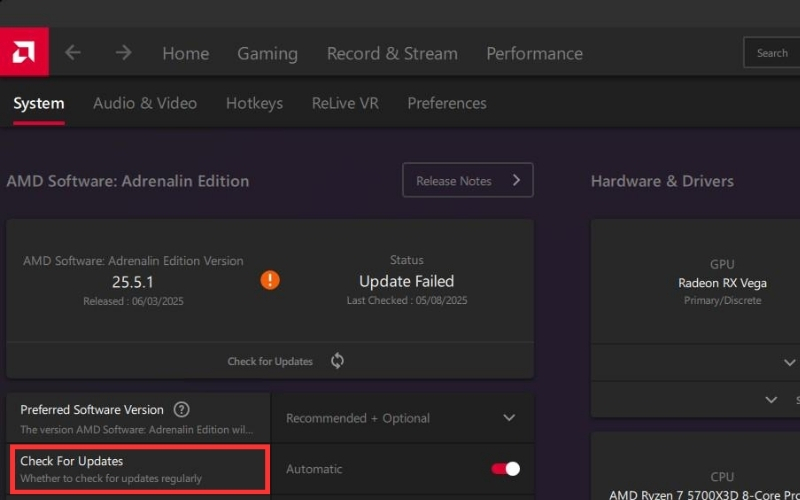Viewport: 800px width, 500px height.
Task: Click the AMD logo icon
Action: click(24, 52)
